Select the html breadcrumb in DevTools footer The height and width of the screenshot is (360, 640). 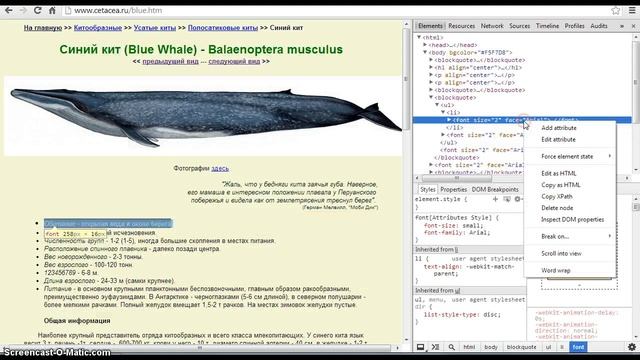469,347
